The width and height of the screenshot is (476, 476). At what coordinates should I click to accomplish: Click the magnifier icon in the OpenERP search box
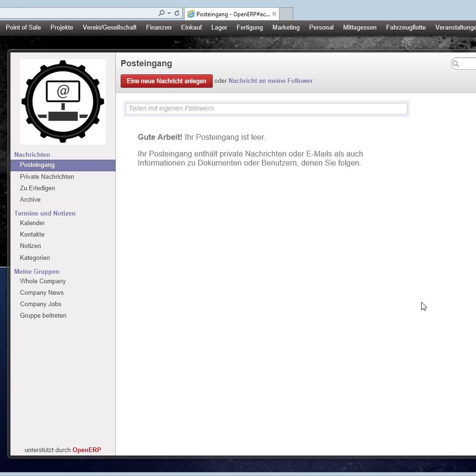pos(456,64)
